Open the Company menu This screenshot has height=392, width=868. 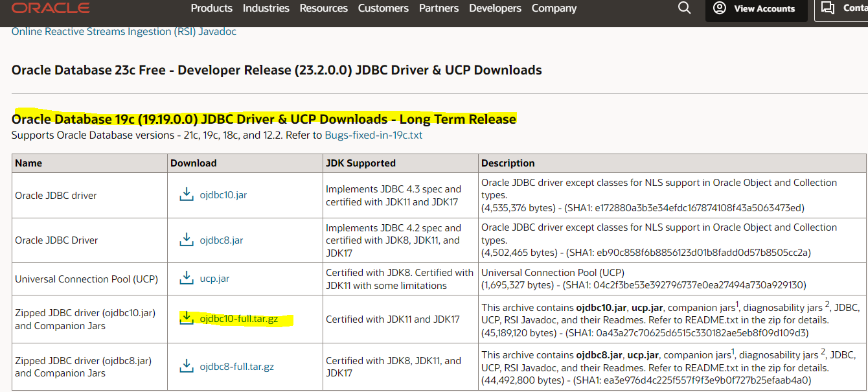[x=554, y=8]
